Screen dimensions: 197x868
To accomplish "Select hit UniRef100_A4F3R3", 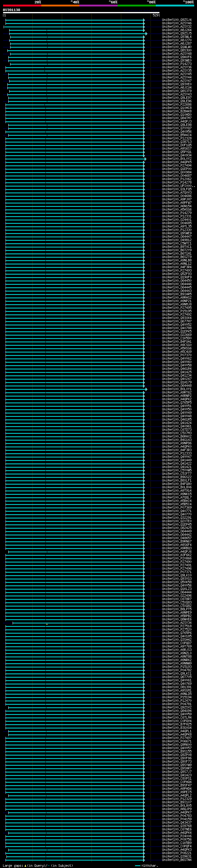I will (176, 450).
